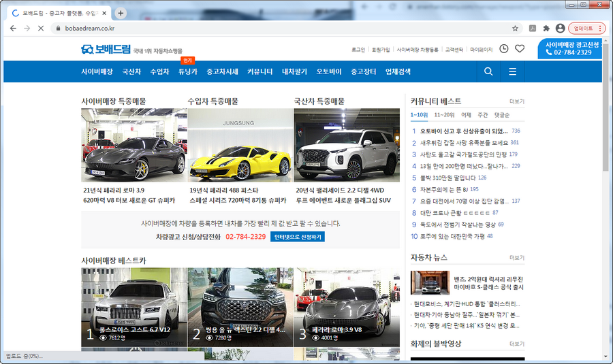Open post 13일 만에 200만명 떠났다
Viewport: 613px width, 364px height.
(x=464, y=166)
